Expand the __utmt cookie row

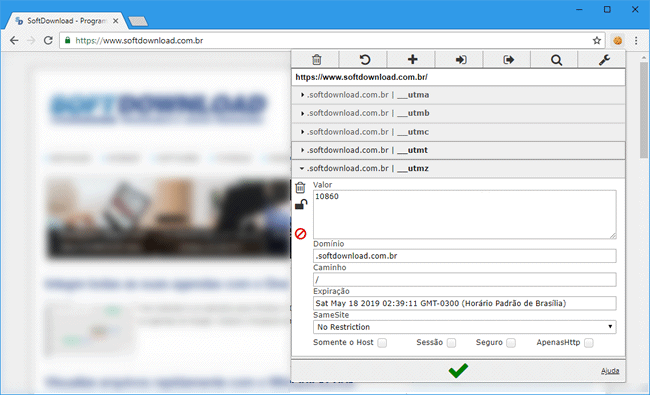pyautogui.click(x=458, y=150)
